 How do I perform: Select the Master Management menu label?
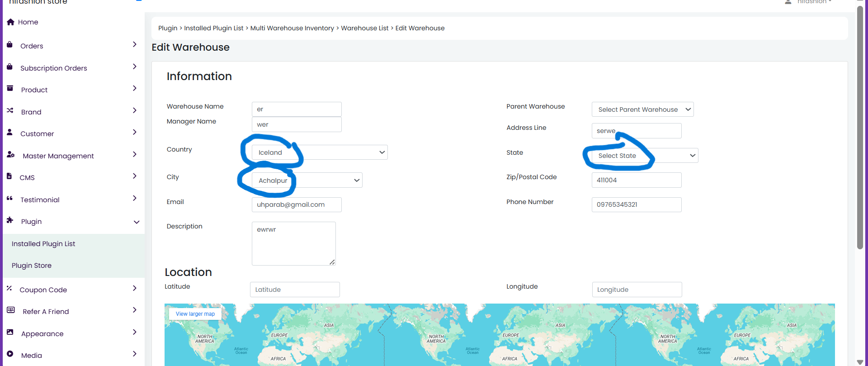click(58, 156)
